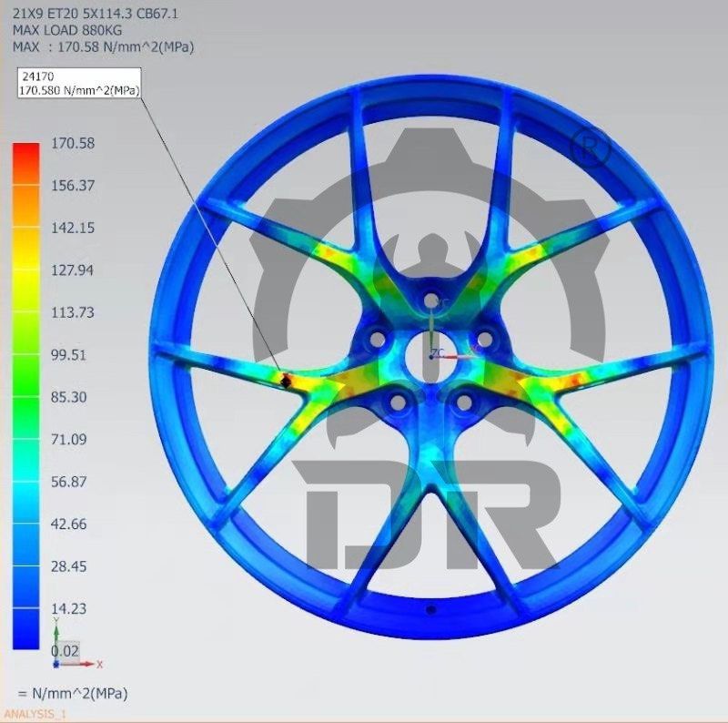The height and width of the screenshot is (723, 728).
Task: Click the 170.58 legend maximum value
Action: point(73,143)
